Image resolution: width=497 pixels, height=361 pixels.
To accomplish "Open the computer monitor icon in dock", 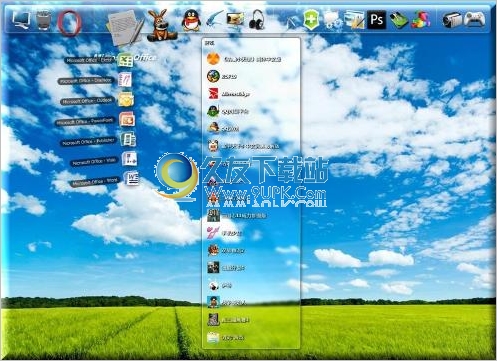I will [21, 20].
